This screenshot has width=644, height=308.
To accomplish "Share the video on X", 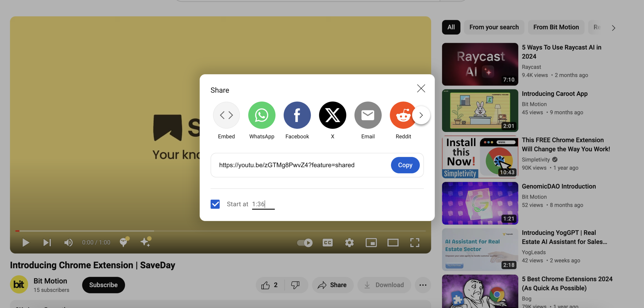I will (333, 115).
